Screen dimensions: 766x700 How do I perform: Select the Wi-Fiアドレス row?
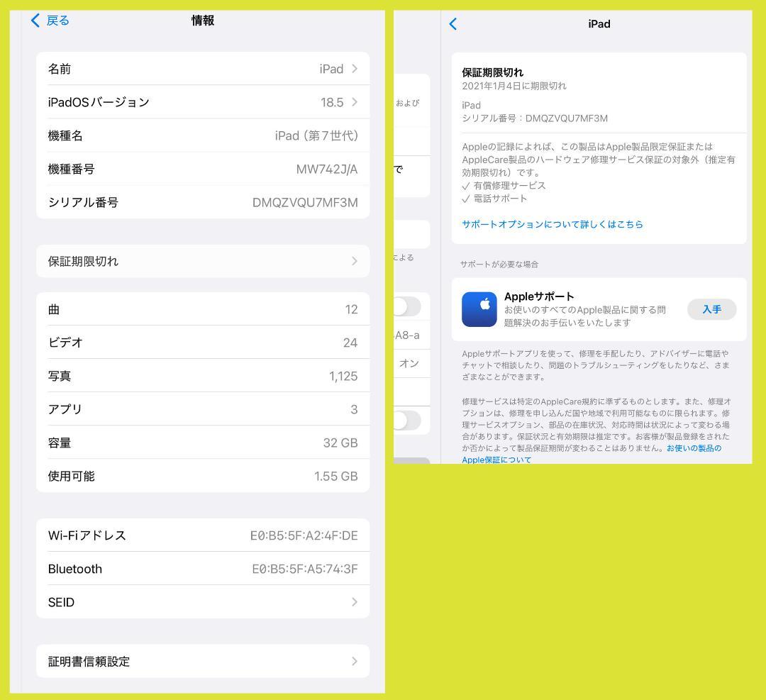pyautogui.click(x=202, y=535)
